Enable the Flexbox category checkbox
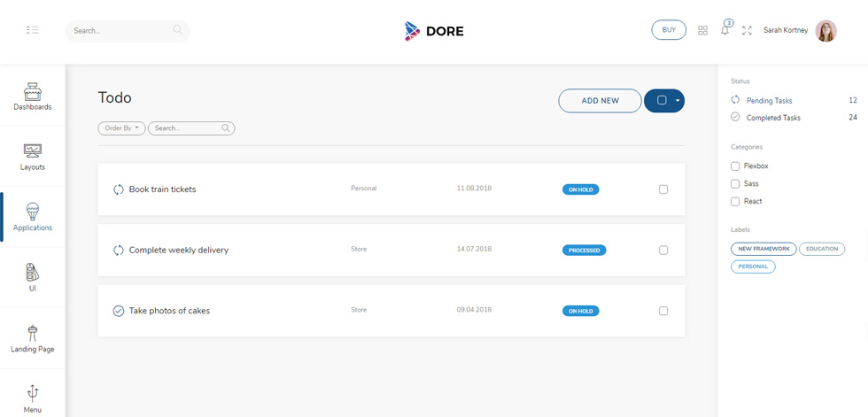Screen dimensions: 868x417 click(x=735, y=166)
